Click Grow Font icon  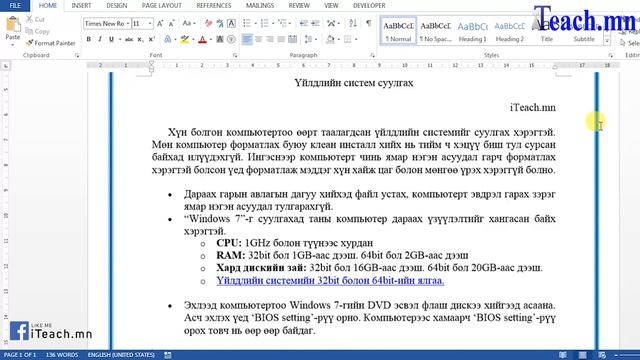[160, 24]
